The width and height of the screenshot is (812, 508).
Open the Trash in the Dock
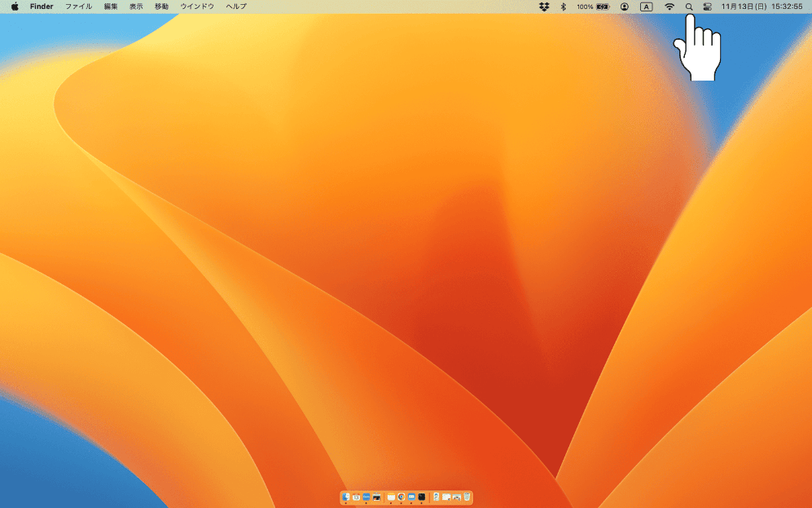point(467,497)
